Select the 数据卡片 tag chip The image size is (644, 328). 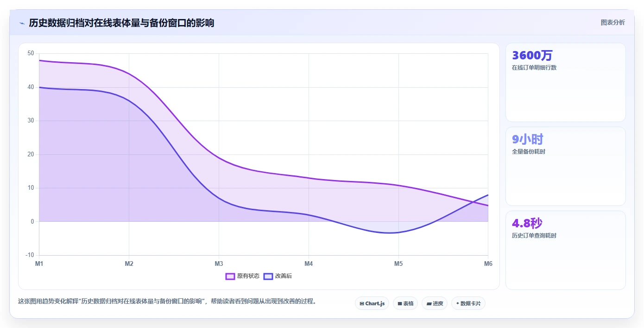(468, 303)
